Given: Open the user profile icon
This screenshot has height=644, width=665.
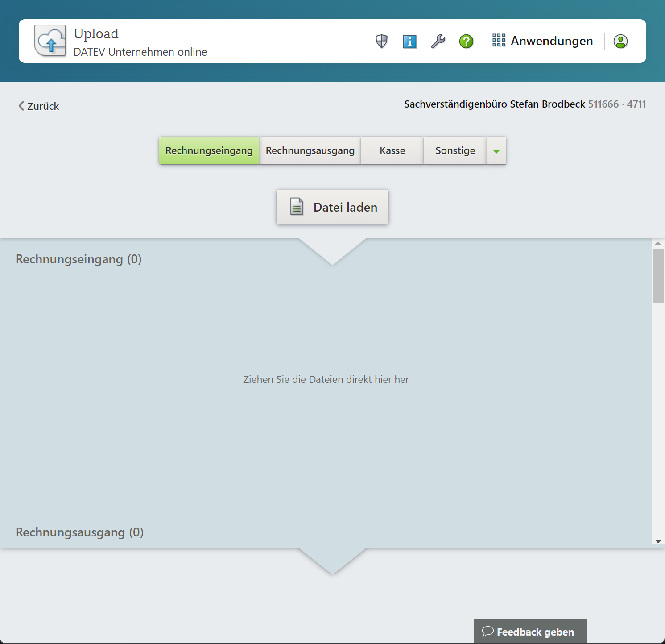Looking at the screenshot, I should tap(620, 41).
